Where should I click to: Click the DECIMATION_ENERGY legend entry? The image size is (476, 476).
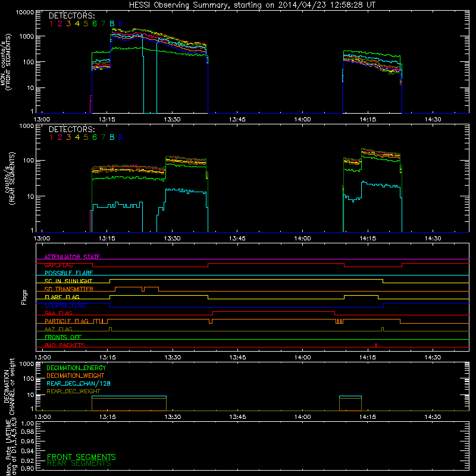(x=76, y=368)
